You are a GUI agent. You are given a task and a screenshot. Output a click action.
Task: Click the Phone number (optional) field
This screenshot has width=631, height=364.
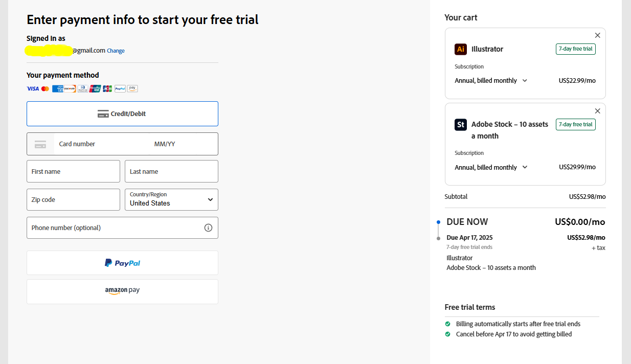[x=122, y=227]
